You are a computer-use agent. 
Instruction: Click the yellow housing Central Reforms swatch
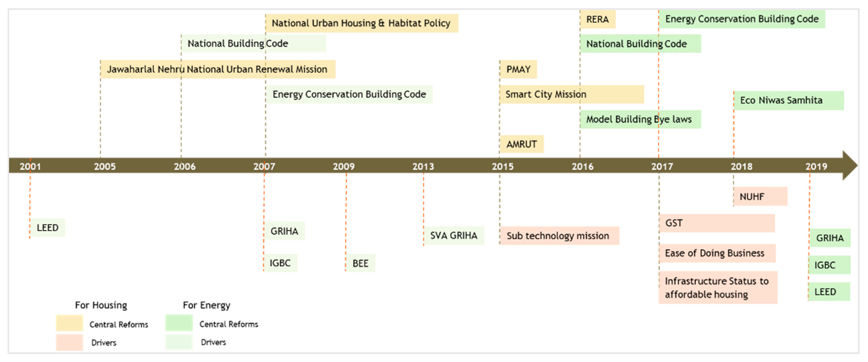click(x=69, y=323)
